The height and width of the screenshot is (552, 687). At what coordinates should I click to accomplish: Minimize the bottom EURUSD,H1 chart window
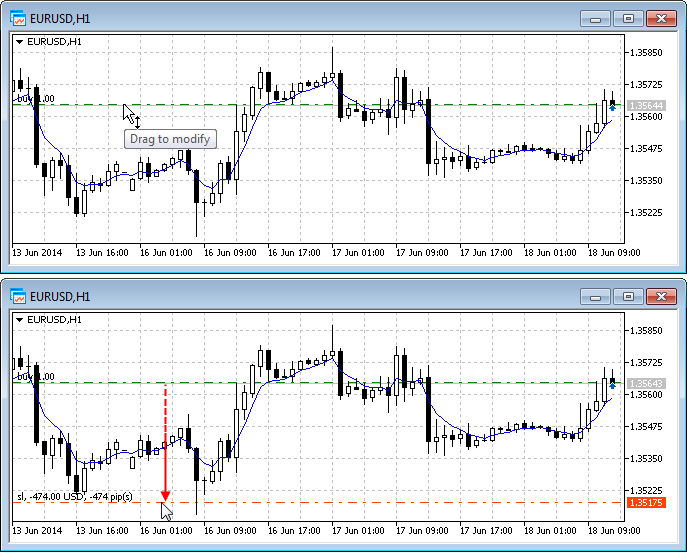[596, 296]
